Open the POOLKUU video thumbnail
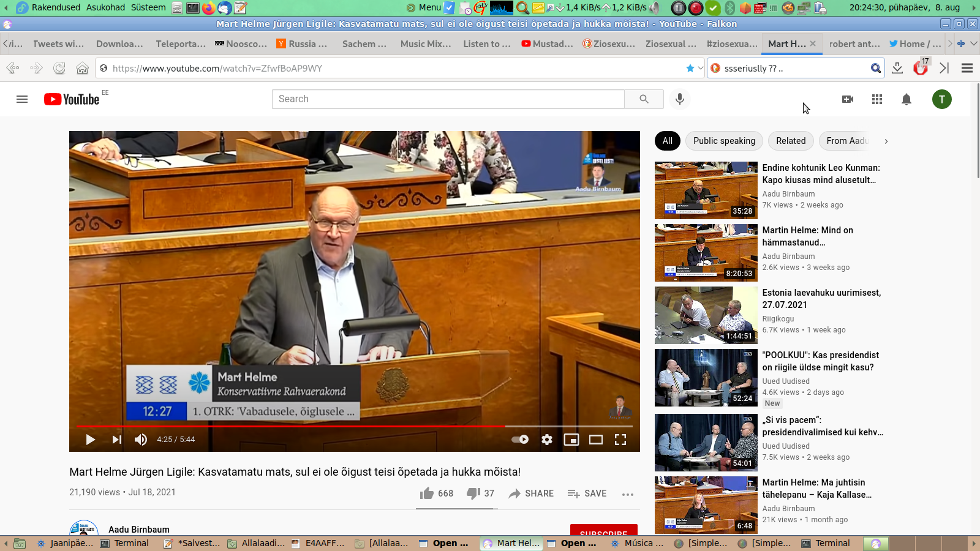The height and width of the screenshot is (551, 980). (706, 378)
